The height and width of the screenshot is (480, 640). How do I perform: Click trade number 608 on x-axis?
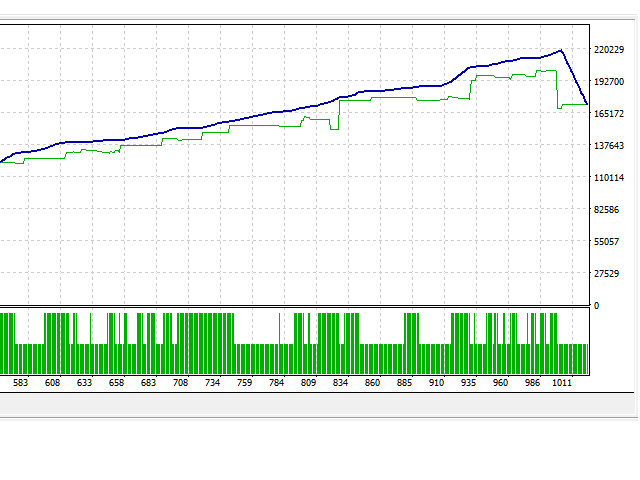point(52,383)
